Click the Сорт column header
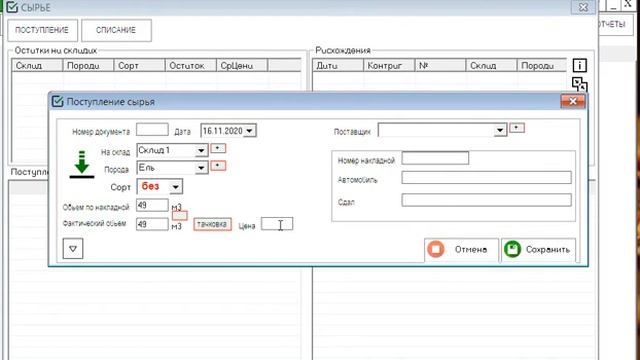 coord(140,65)
